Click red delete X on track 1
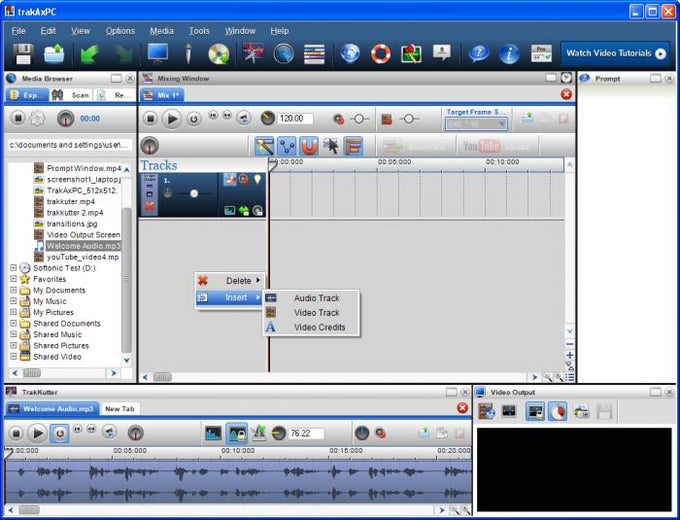This screenshot has height=520, width=680. tap(149, 206)
